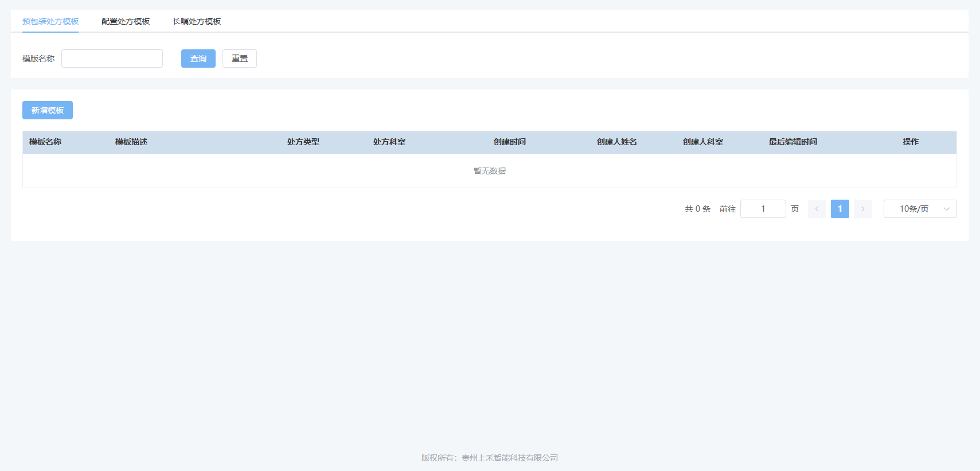Click the 处方科室 column header
Image resolution: width=980 pixels, height=471 pixels.
pyautogui.click(x=389, y=142)
